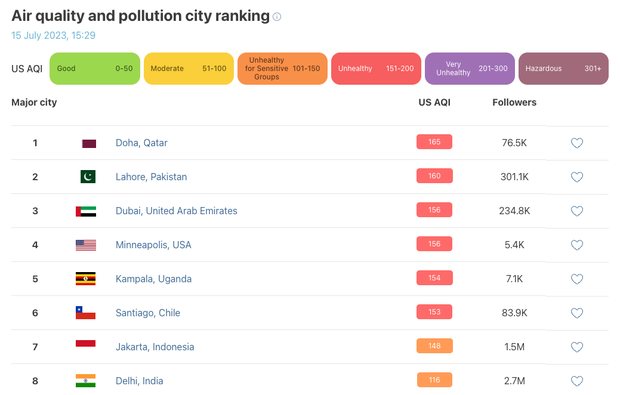This screenshot has height=395, width=620.
Task: Click the Qatar flag icon
Action: [x=89, y=143]
